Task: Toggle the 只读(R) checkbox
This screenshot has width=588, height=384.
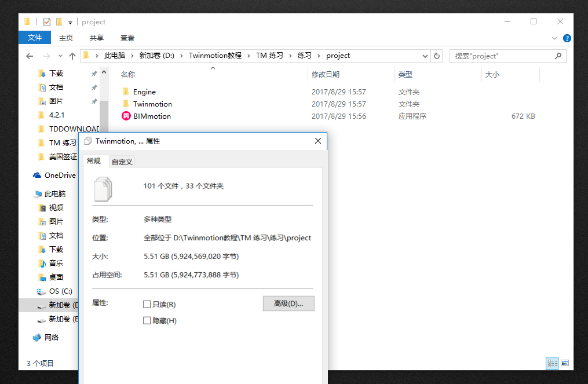Action: point(147,304)
